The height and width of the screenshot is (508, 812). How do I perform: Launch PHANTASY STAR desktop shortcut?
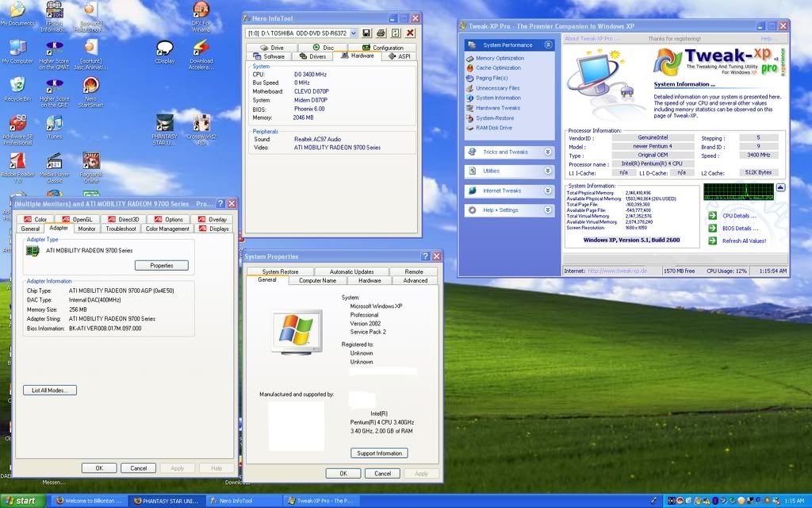click(165, 129)
